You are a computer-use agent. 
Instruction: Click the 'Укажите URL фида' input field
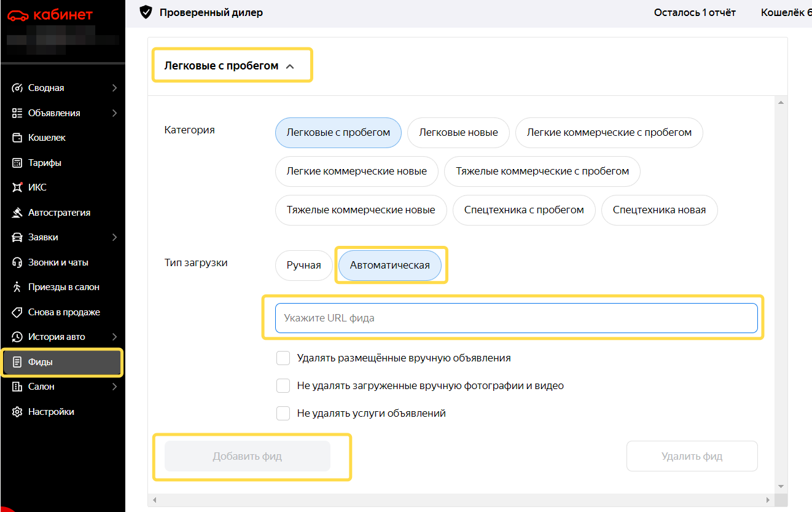coord(516,318)
